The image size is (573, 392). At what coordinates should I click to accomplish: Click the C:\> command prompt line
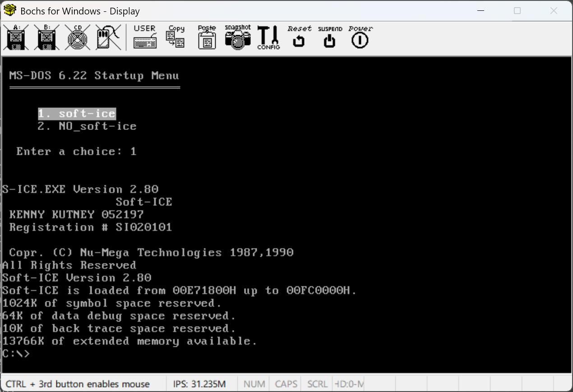click(16, 354)
